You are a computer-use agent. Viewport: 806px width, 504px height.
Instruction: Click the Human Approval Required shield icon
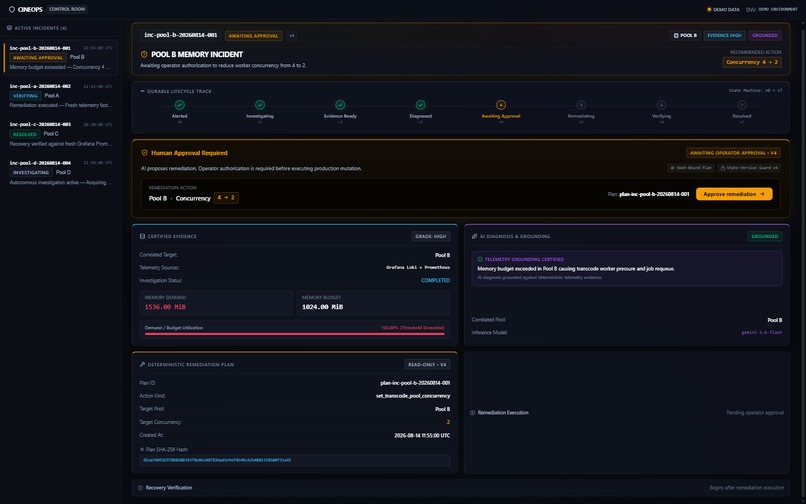(144, 153)
